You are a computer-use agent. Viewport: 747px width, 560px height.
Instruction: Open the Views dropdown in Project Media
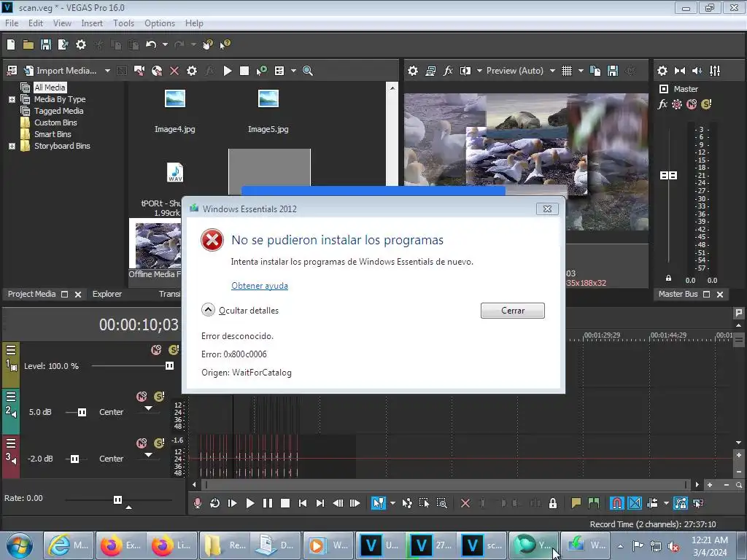[293, 71]
